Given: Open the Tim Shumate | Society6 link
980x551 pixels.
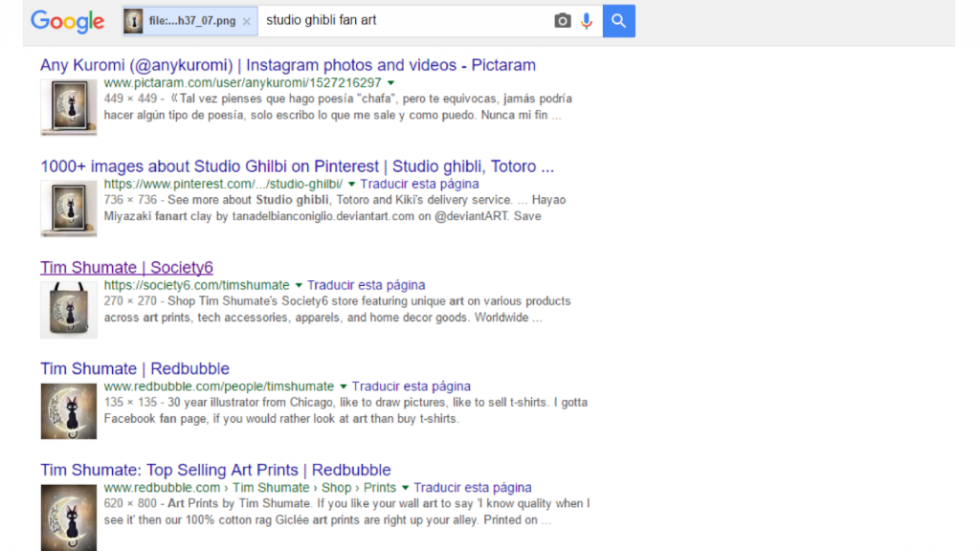Looking at the screenshot, I should (x=126, y=268).
